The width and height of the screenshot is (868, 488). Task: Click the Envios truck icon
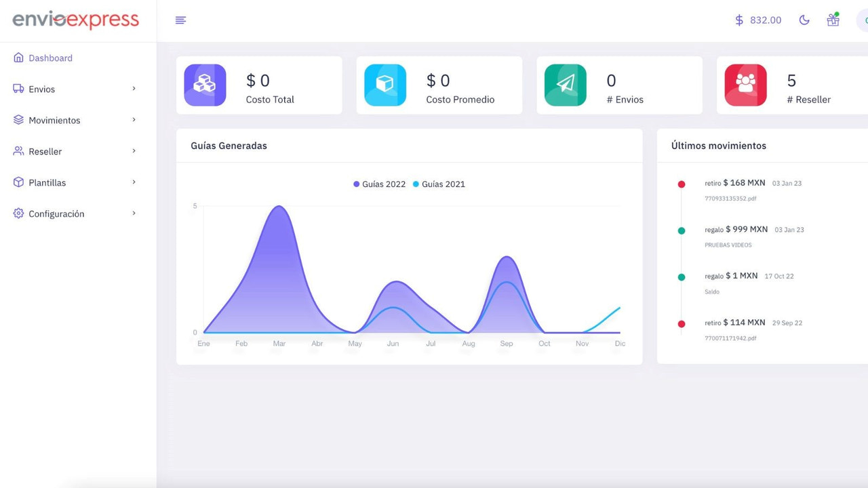18,89
